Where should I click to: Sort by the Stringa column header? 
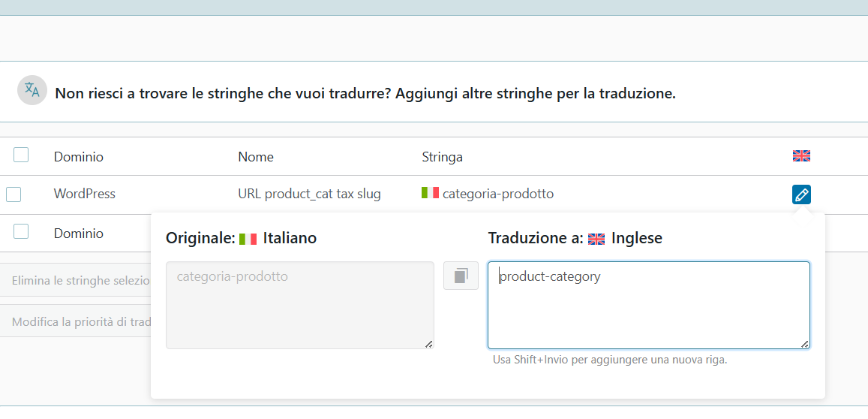pos(443,157)
